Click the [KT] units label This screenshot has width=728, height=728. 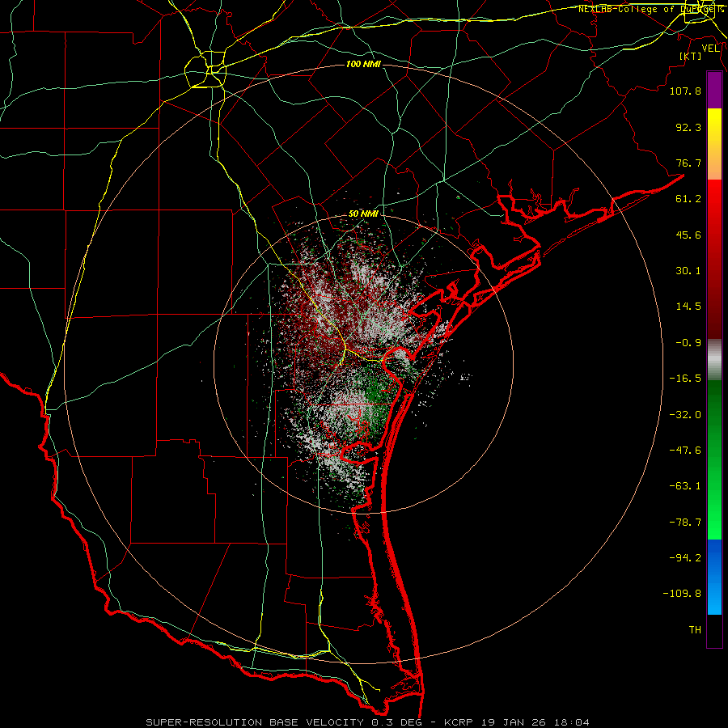pyautogui.click(x=691, y=56)
